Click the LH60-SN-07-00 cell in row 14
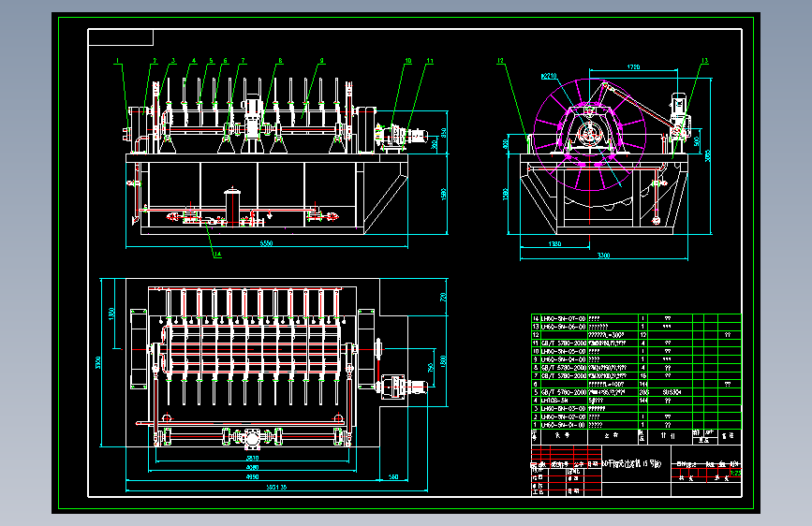Image resolution: width=812 pixels, height=526 pixels. (x=564, y=319)
